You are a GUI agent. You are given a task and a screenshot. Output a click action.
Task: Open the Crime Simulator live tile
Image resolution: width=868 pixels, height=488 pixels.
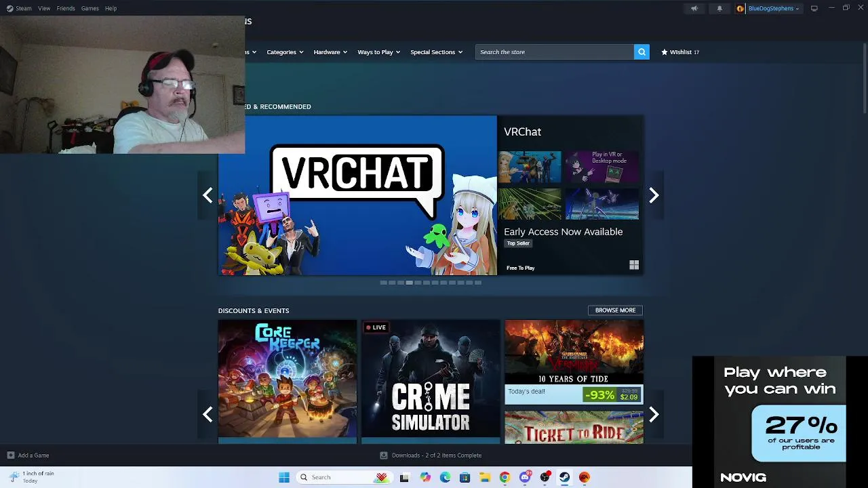pyautogui.click(x=431, y=382)
